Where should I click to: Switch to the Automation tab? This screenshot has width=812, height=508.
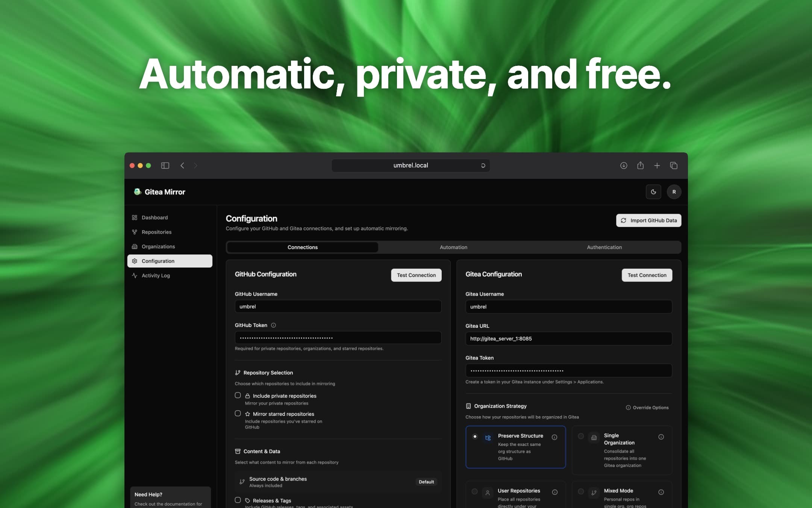tap(453, 247)
